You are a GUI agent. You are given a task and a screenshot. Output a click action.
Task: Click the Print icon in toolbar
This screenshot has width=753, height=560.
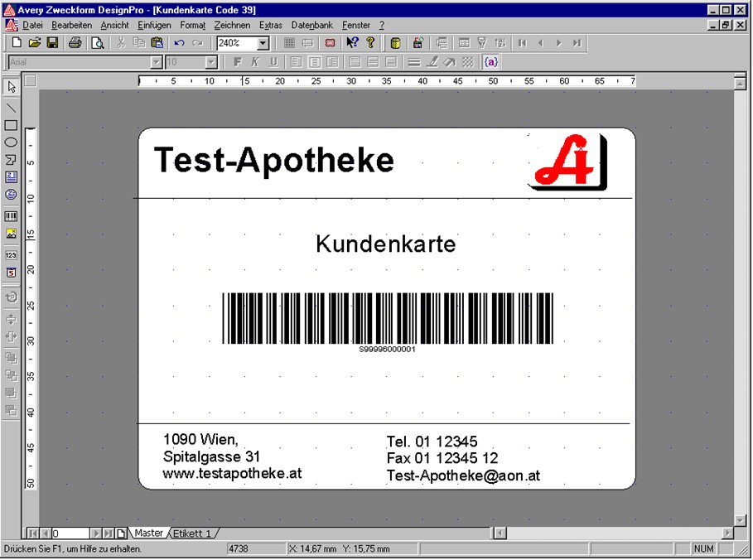pyautogui.click(x=75, y=43)
